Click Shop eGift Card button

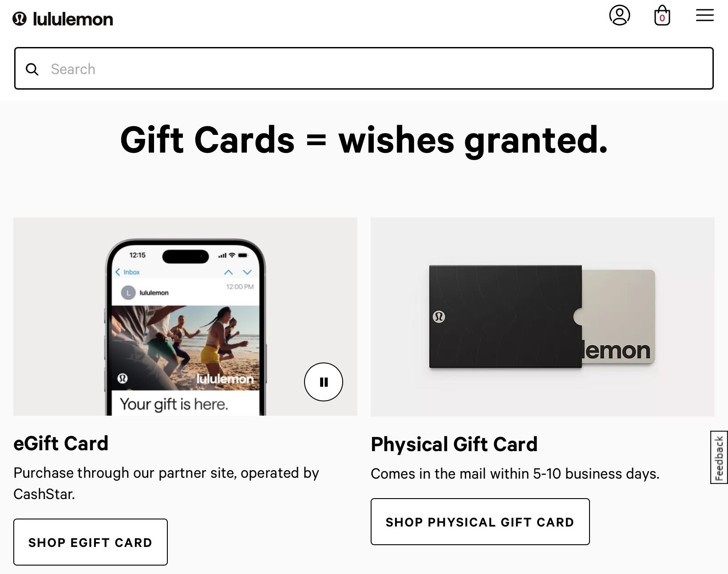(x=91, y=542)
